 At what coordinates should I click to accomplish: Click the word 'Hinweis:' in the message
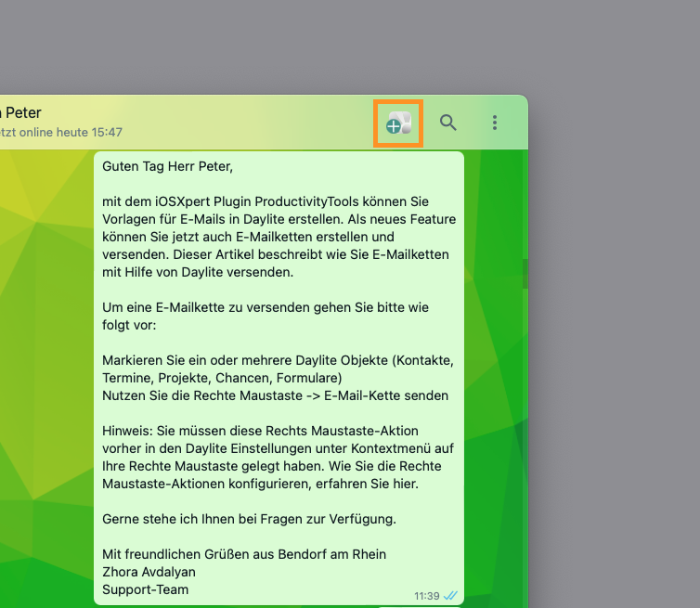point(128,431)
